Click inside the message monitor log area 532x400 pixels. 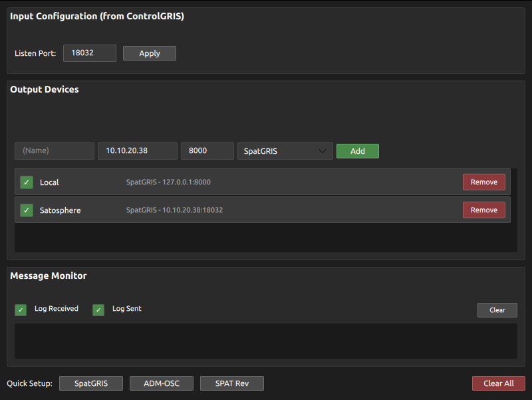[266, 341]
